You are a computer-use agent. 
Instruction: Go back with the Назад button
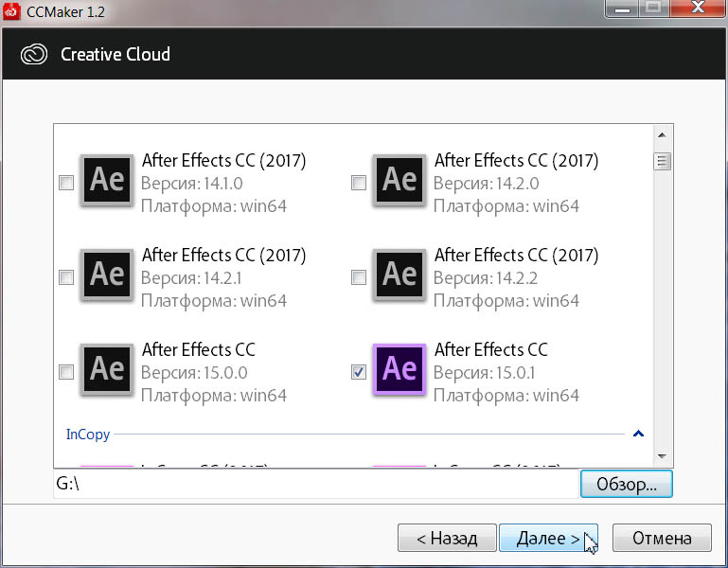coord(447,538)
